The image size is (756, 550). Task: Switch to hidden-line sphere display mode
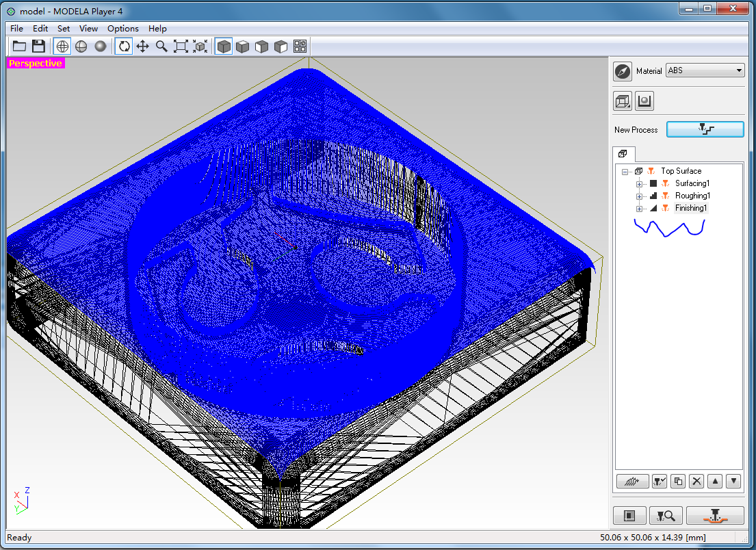(x=81, y=47)
